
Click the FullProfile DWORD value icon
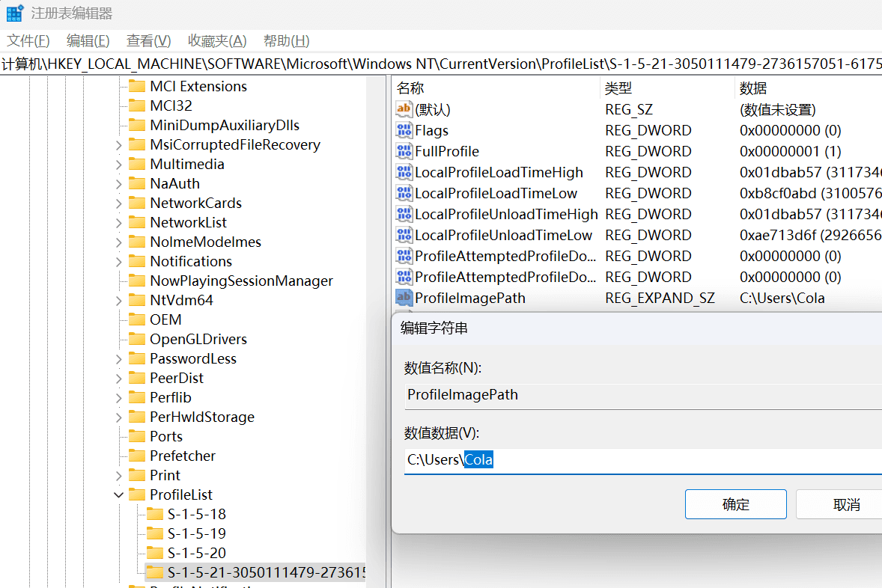(x=404, y=152)
